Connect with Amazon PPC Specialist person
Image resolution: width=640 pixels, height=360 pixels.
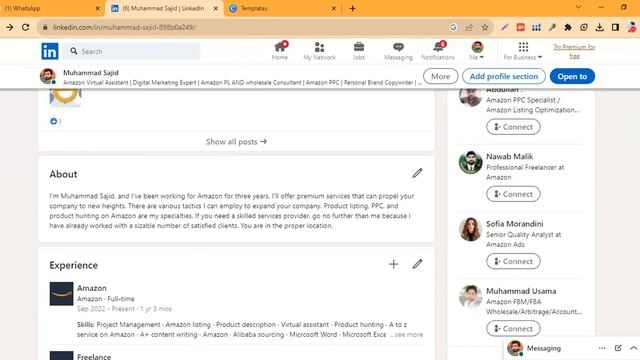point(513,127)
